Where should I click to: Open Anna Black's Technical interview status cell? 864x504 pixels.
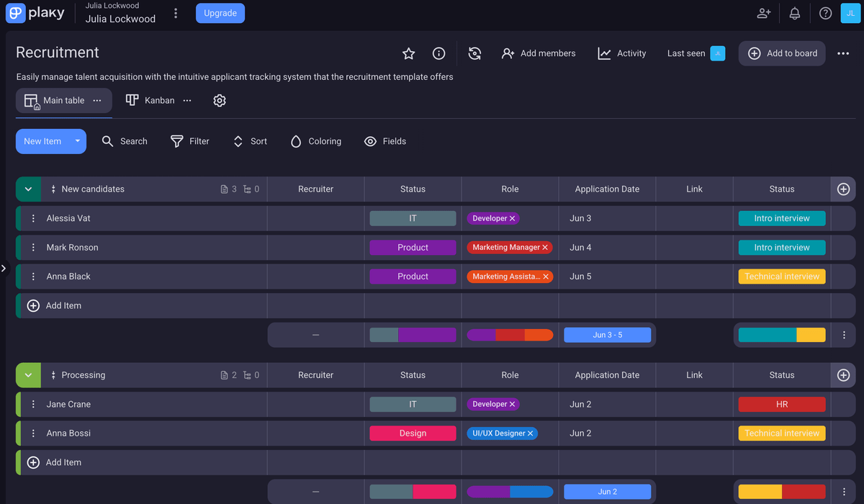[782, 276]
